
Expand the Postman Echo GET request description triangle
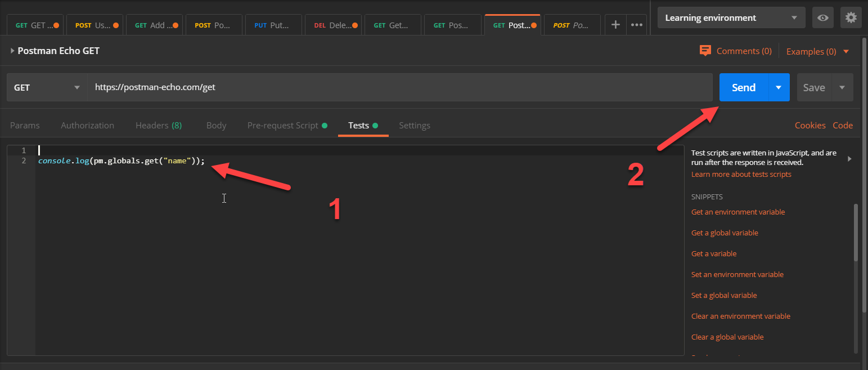(x=12, y=51)
